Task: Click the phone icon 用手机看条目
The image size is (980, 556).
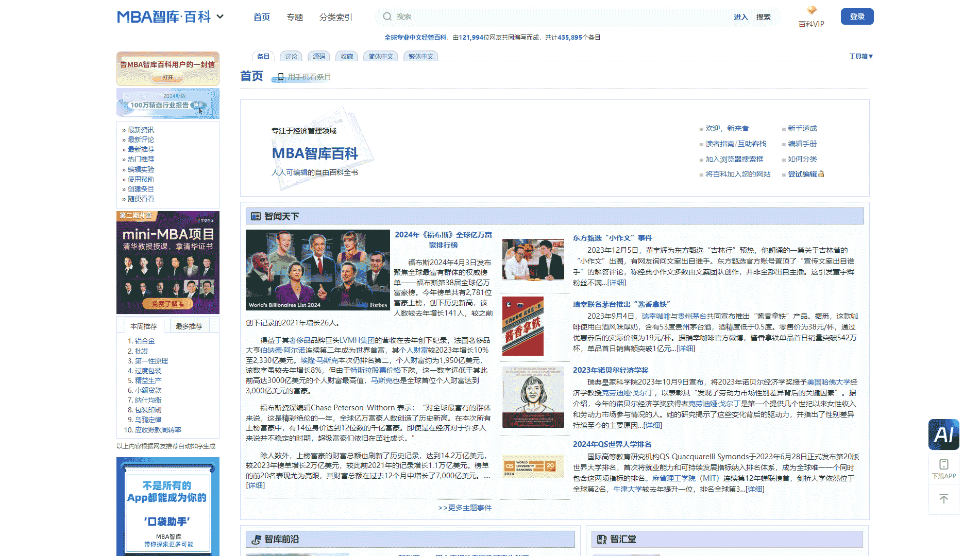Action: [x=280, y=77]
